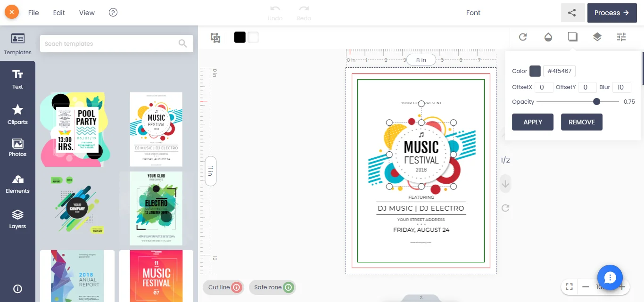The width and height of the screenshot is (644, 302).
Task: Click the orange close X button
Action: coord(12,12)
